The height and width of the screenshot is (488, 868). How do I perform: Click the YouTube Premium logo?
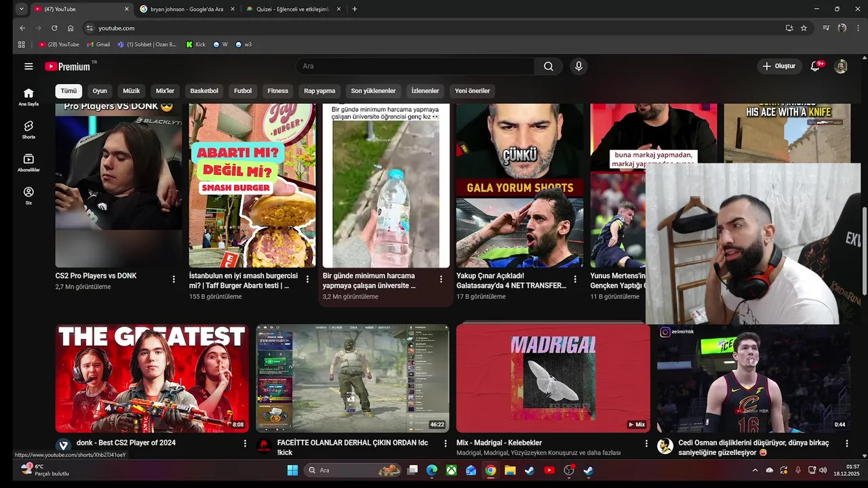click(68, 66)
